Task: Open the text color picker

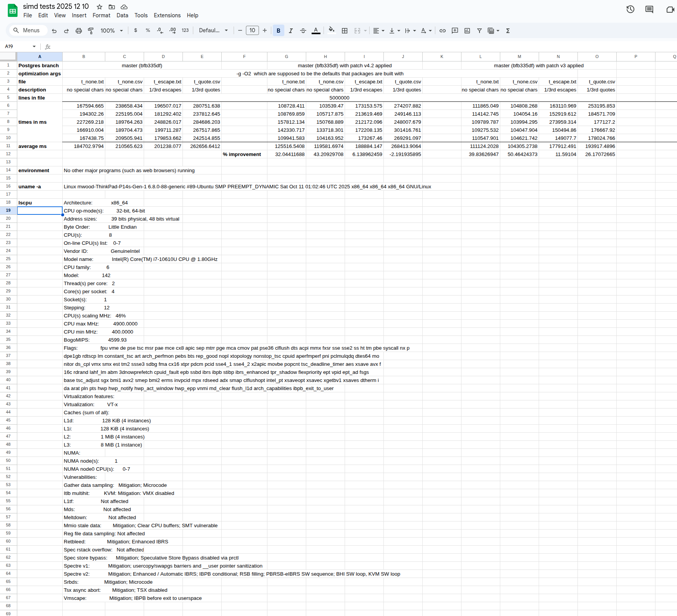Action: (316, 30)
